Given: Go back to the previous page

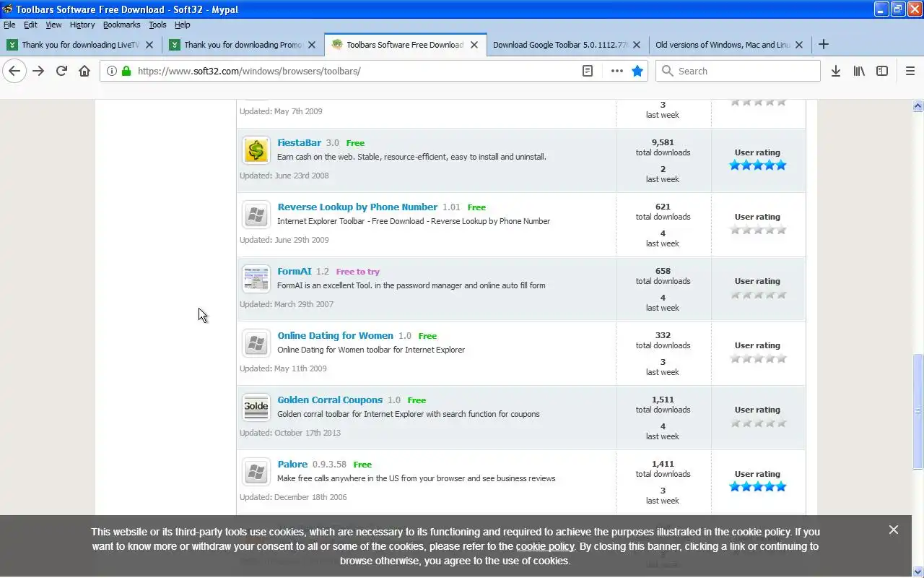Looking at the screenshot, I should (x=14, y=71).
